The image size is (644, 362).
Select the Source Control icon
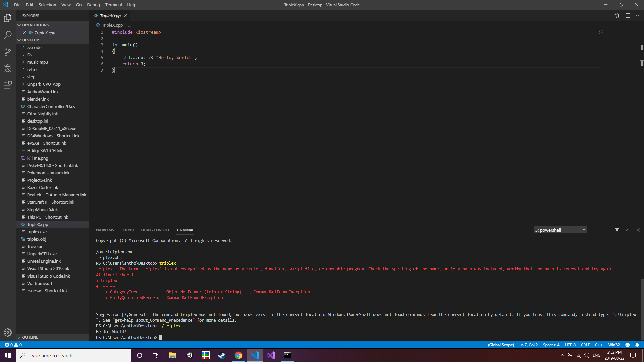[7, 52]
